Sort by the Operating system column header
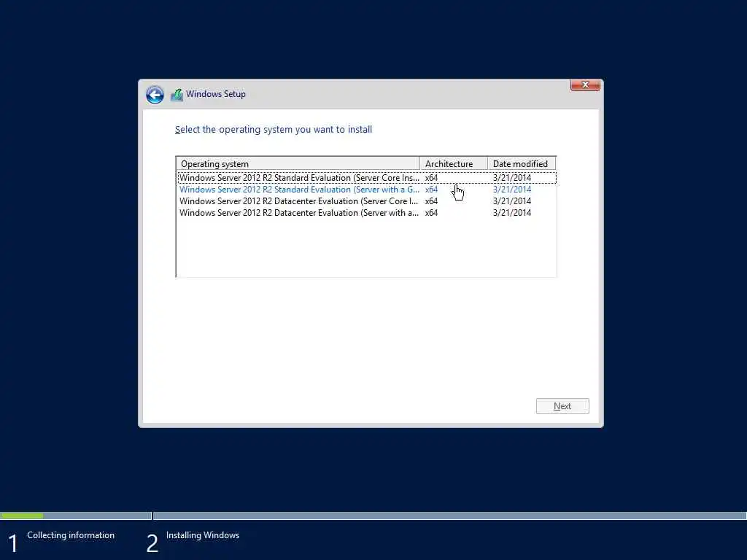Viewport: 747px width, 560px height. click(298, 164)
